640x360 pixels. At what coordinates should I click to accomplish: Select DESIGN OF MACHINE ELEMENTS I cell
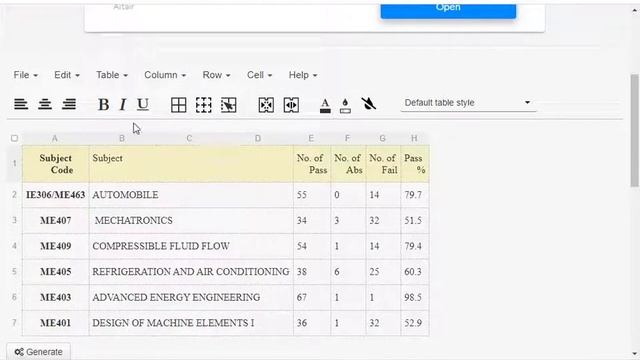click(x=191, y=323)
